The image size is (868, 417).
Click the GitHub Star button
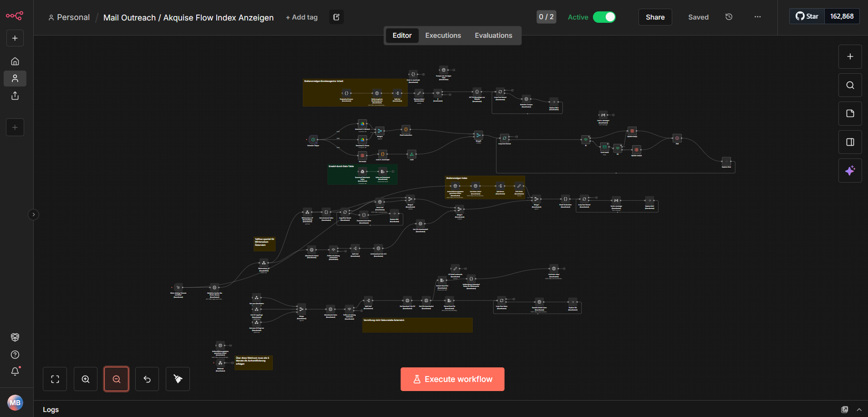[807, 16]
